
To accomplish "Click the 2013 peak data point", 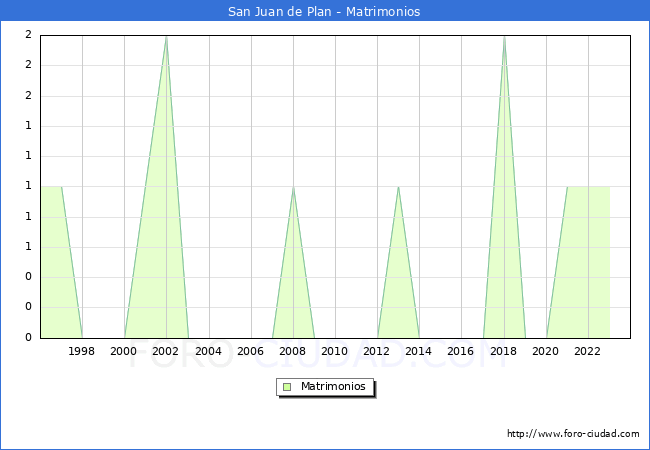I will tap(398, 187).
